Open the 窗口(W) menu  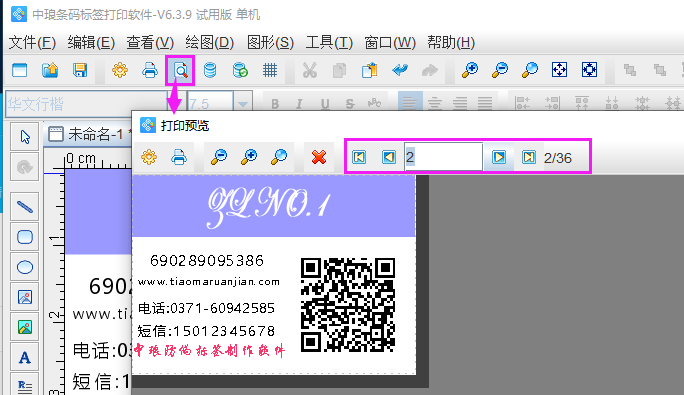390,43
